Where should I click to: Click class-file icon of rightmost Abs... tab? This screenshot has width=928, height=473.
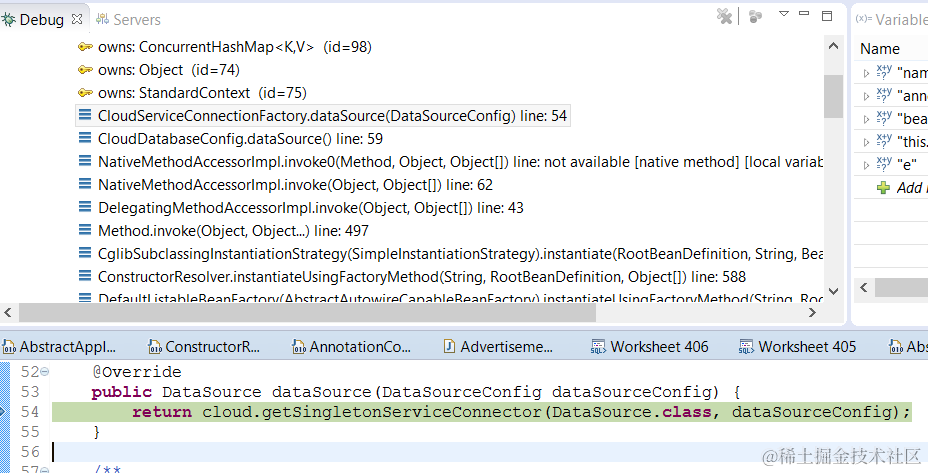click(x=896, y=347)
